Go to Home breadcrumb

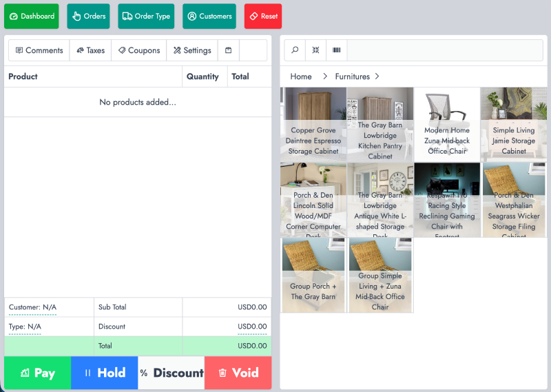(301, 76)
